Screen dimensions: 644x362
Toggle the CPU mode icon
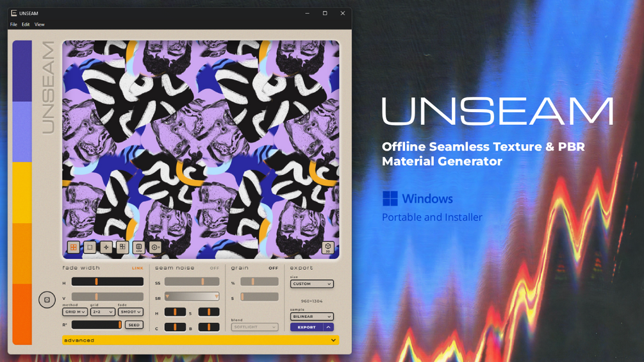tap(139, 247)
